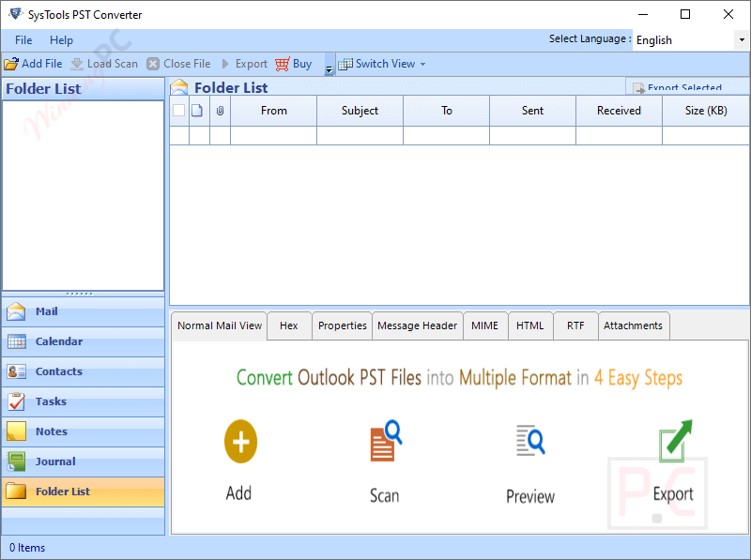The height and width of the screenshot is (560, 751).
Task: Click the Scan document icon
Action: [x=386, y=441]
